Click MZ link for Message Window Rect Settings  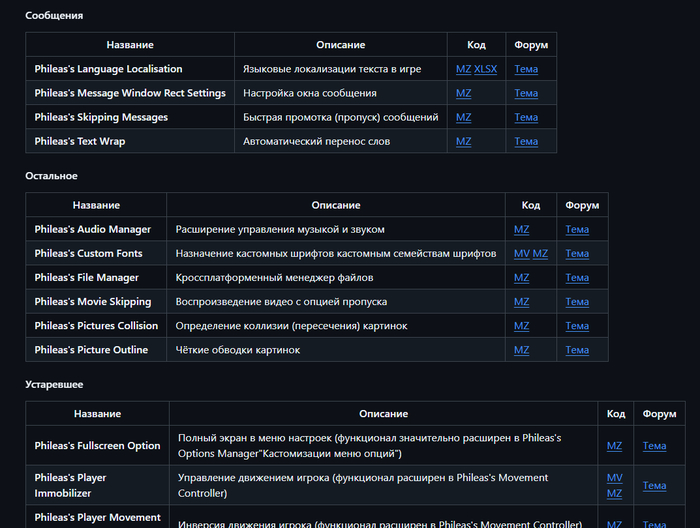[x=463, y=93]
